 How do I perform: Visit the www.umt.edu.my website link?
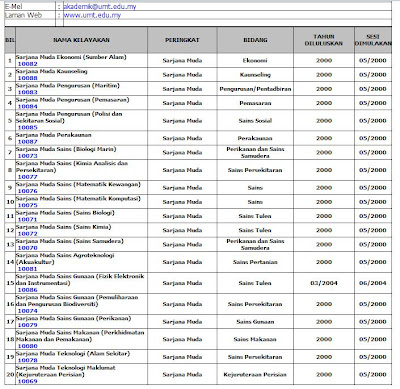tap(92, 15)
